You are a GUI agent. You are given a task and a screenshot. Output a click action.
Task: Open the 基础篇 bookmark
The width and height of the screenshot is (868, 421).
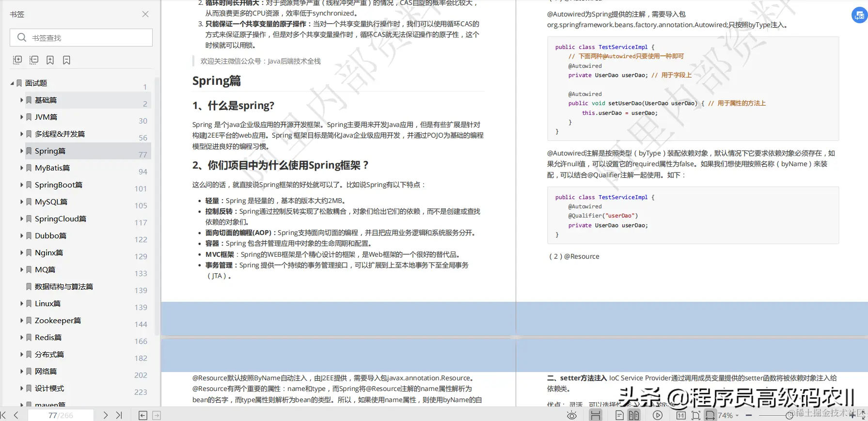click(46, 100)
